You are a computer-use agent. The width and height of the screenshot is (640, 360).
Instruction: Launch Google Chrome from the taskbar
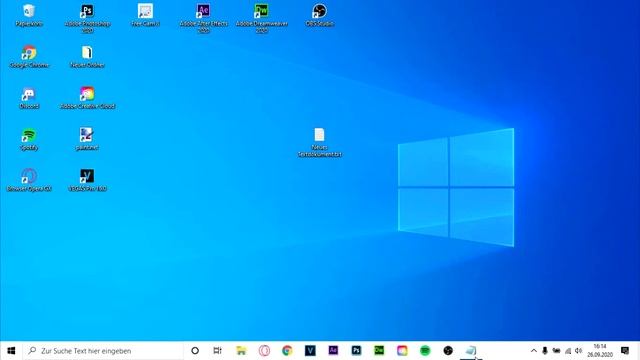click(x=287, y=351)
